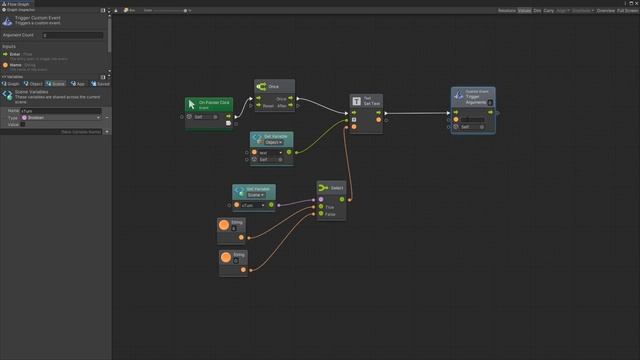Select the Flow Graph window tab
The width and height of the screenshot is (640, 360).
click(16, 4)
